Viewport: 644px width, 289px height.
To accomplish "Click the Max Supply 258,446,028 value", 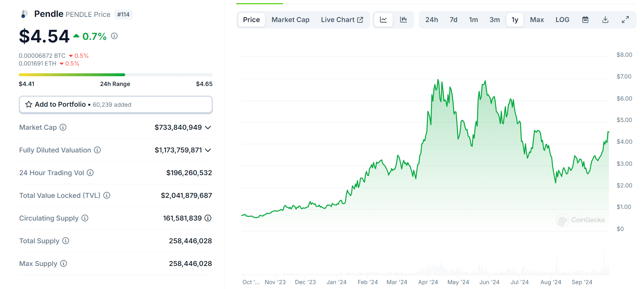I will click(x=190, y=264).
